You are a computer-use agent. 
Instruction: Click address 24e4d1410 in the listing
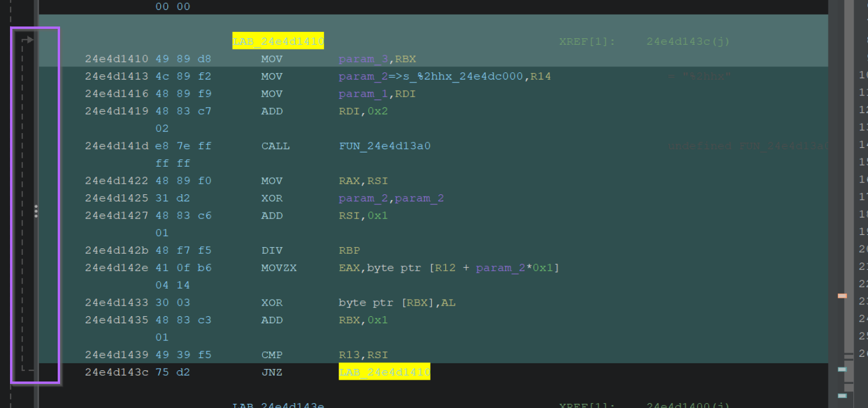coord(117,59)
